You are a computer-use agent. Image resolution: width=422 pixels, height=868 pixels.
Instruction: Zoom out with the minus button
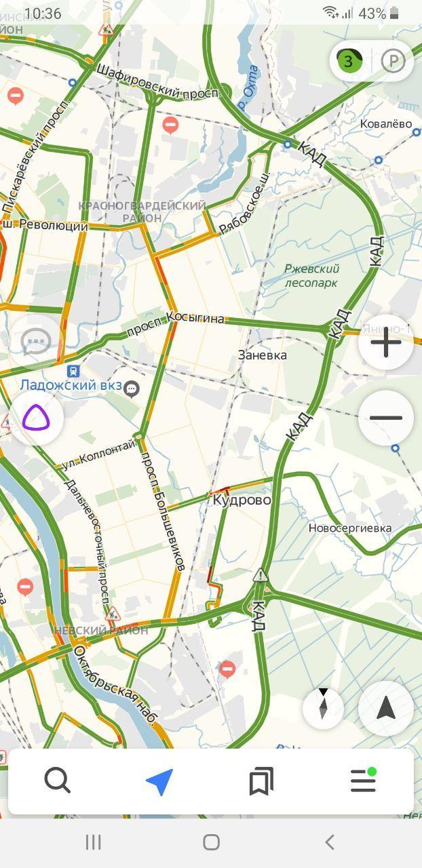coord(386,418)
